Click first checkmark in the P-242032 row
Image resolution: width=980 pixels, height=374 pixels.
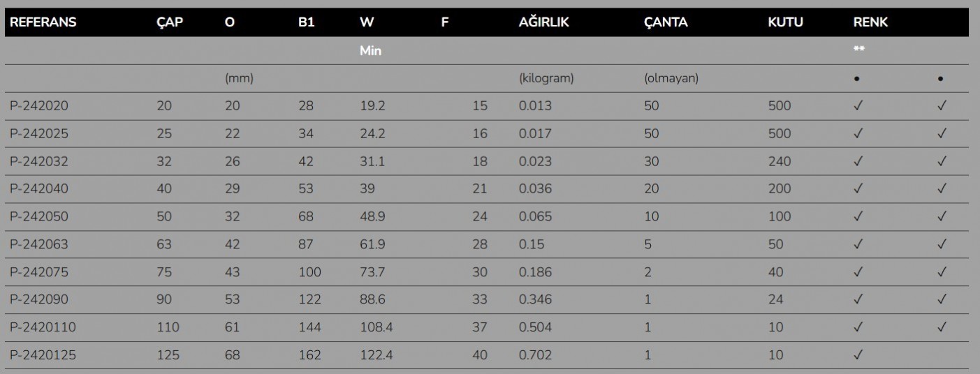coord(858,161)
